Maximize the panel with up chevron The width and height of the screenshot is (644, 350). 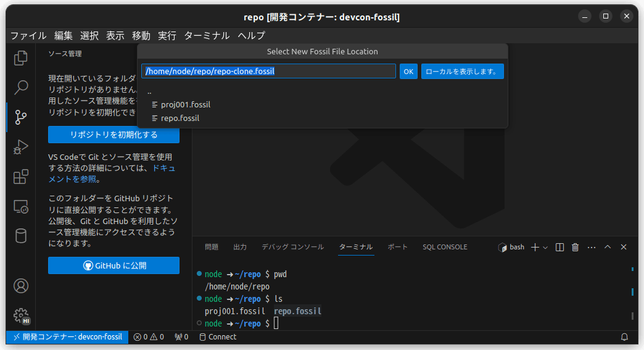pos(608,247)
